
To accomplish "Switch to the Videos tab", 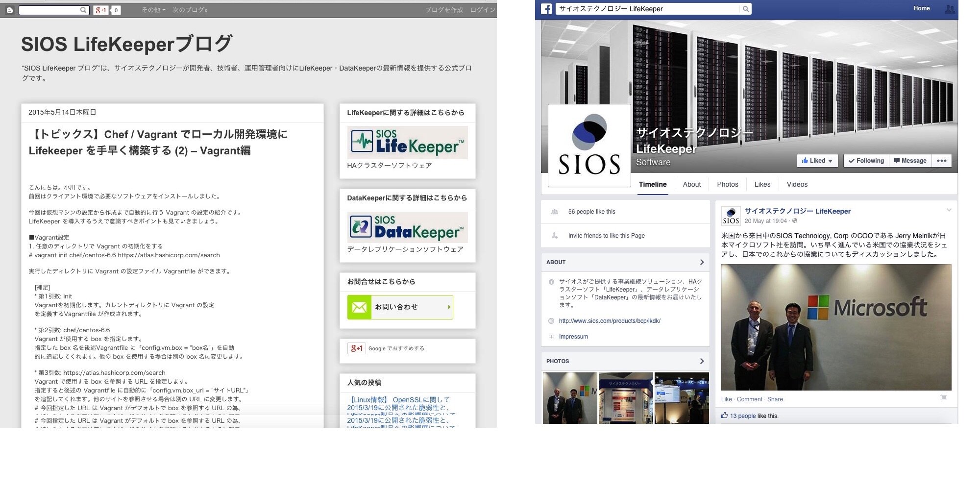I will point(797,184).
